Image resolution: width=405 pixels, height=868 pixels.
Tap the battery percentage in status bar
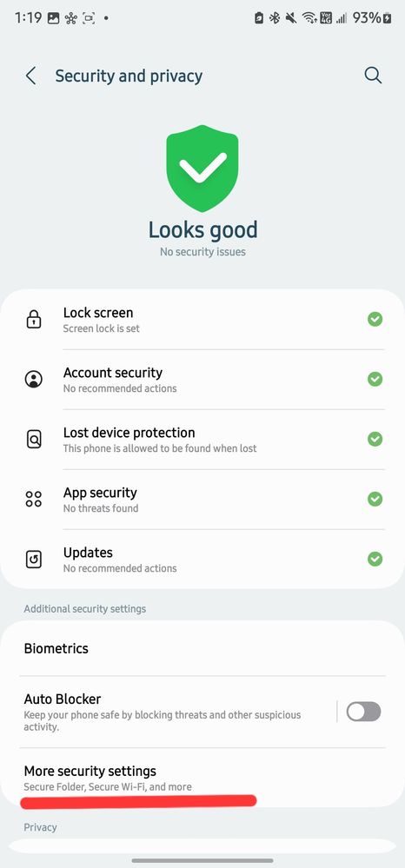coord(366,18)
